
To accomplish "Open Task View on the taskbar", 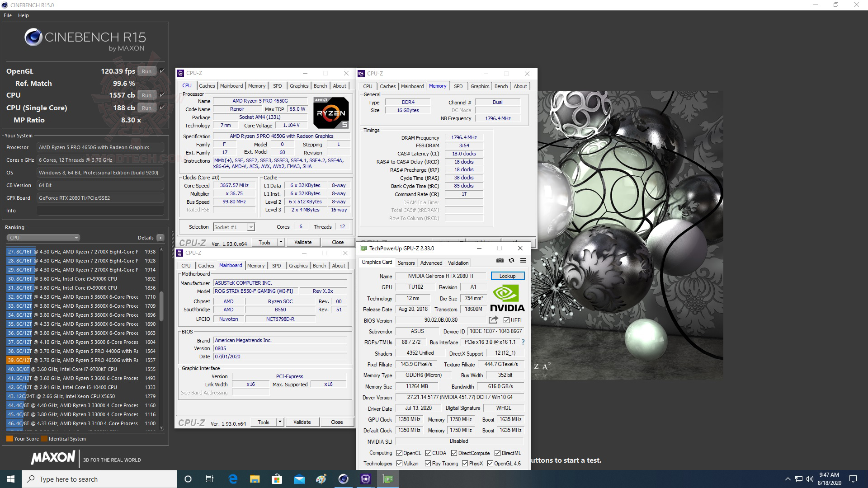I will pyautogui.click(x=210, y=479).
